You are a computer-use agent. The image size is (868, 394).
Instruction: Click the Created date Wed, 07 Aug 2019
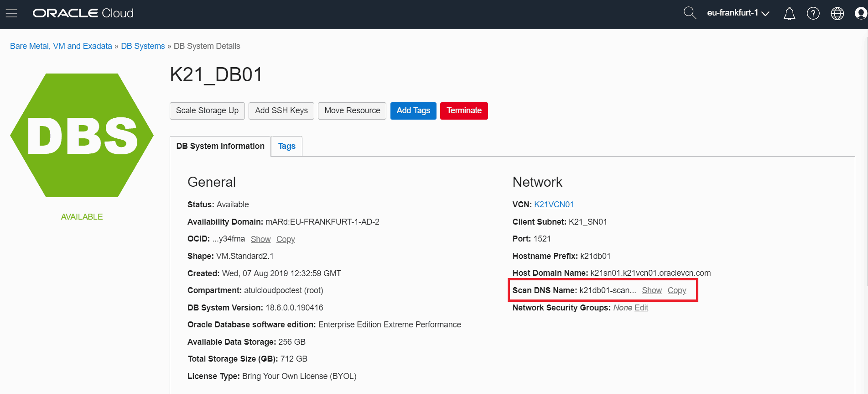[x=281, y=273]
